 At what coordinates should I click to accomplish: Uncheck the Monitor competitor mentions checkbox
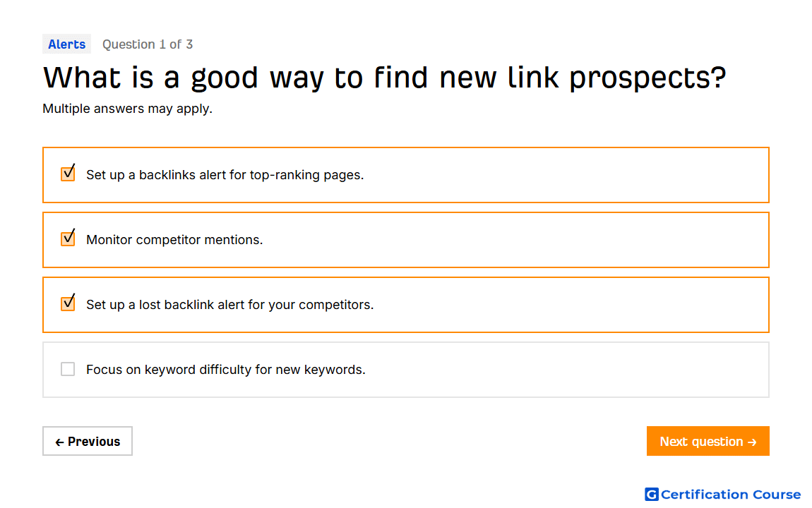(x=68, y=238)
